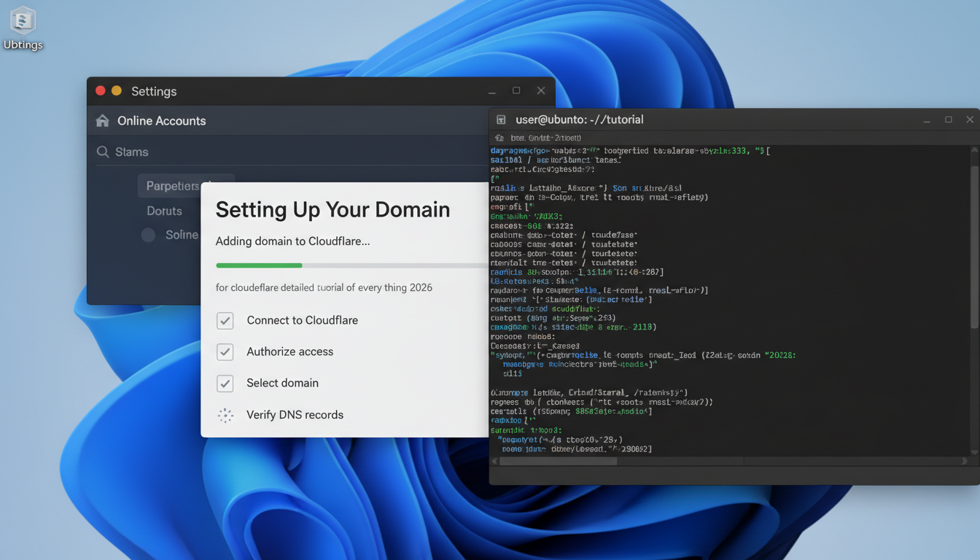The height and width of the screenshot is (560, 980).
Task: Click the 'Verify DNS records' label
Action: pyautogui.click(x=295, y=415)
